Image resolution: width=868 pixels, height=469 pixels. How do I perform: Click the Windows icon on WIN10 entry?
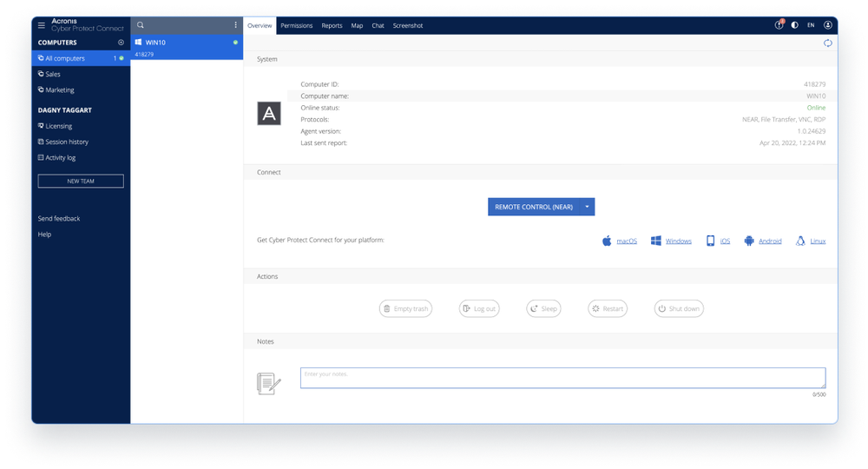pos(138,42)
